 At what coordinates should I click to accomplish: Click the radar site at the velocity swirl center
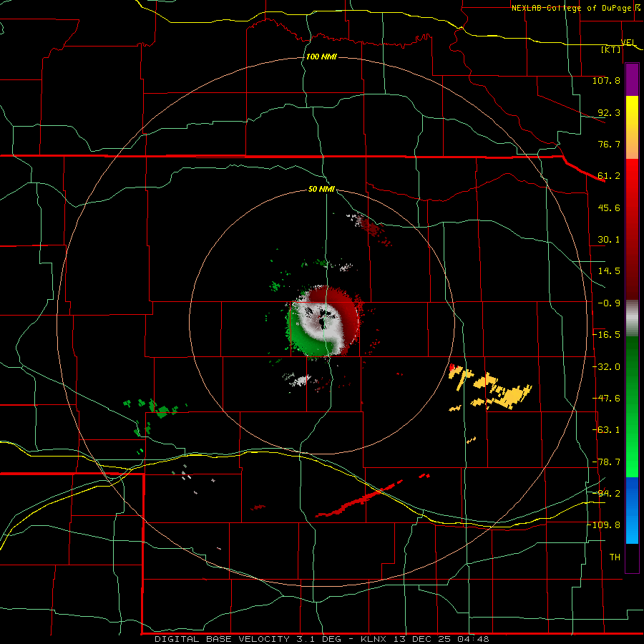(323, 322)
